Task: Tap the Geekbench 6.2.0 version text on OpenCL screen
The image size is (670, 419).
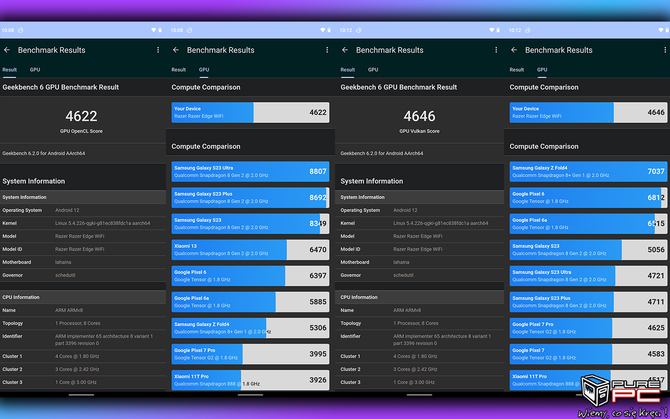Action: point(44,153)
